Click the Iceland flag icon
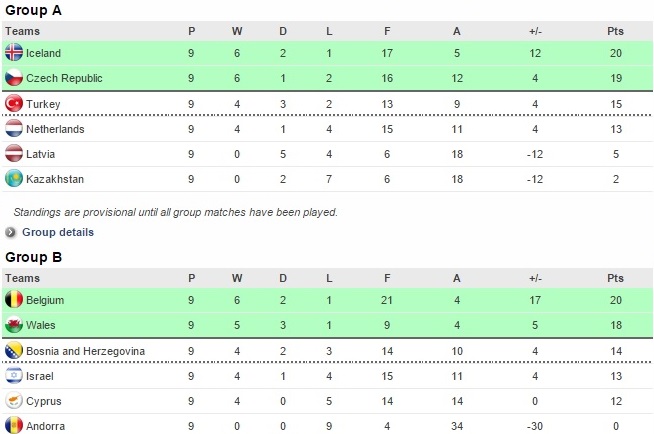The height and width of the screenshot is (434, 654). pyautogui.click(x=14, y=53)
